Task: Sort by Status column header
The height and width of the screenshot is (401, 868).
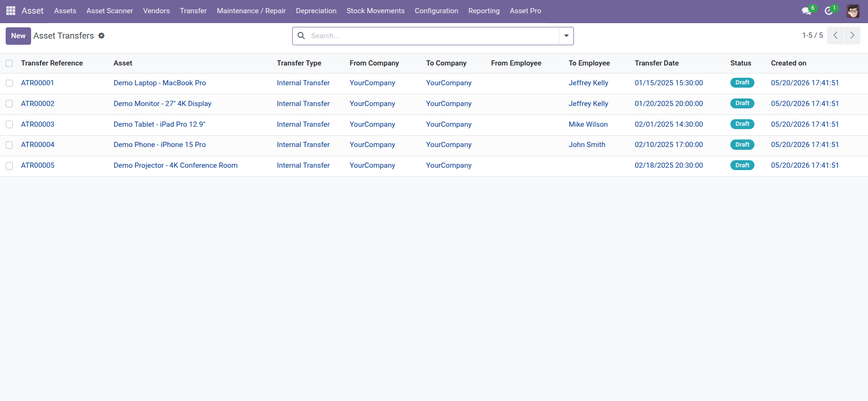Action: pyautogui.click(x=741, y=63)
